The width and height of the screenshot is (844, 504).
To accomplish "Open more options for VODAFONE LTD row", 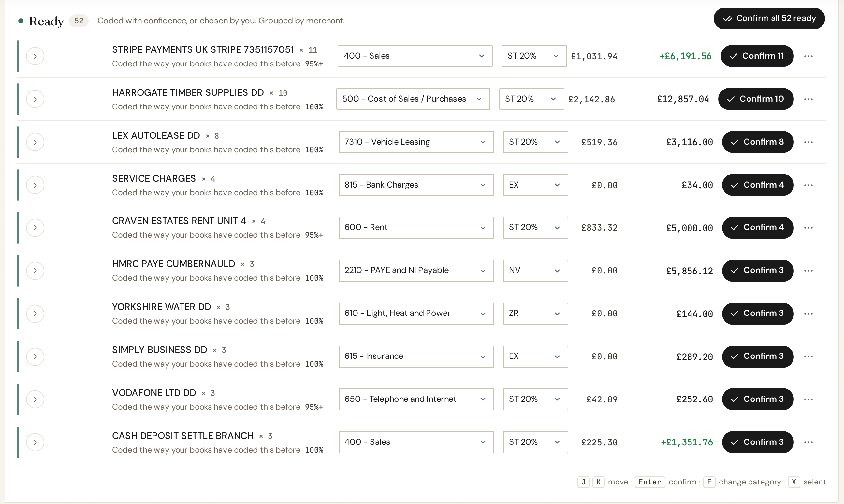I will coord(808,399).
